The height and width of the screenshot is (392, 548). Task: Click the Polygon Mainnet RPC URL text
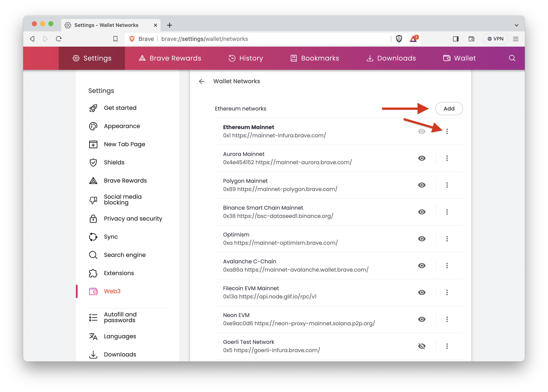pos(287,189)
